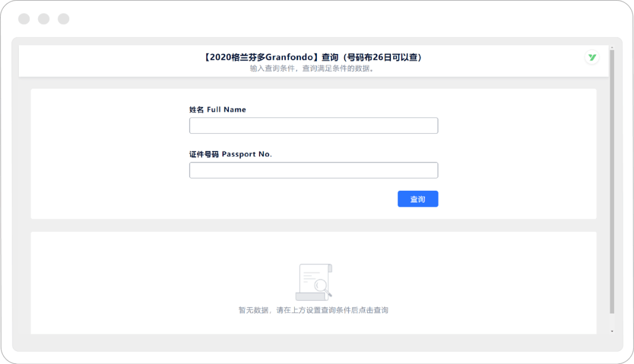Click the leftmost window control dot
634x364 pixels.
24,19
